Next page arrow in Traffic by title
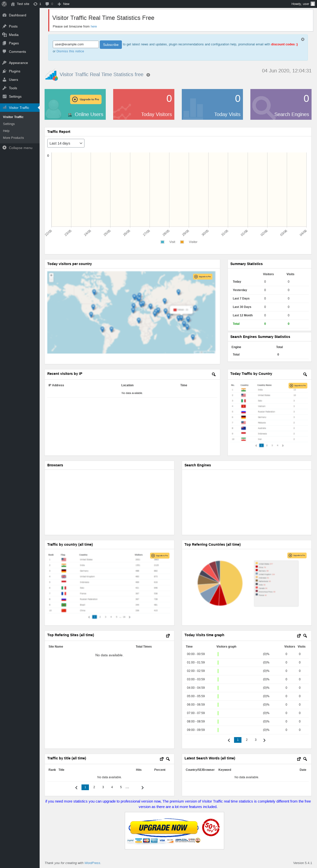Image resolution: width=317 pixels, height=868 pixels. coord(143,787)
